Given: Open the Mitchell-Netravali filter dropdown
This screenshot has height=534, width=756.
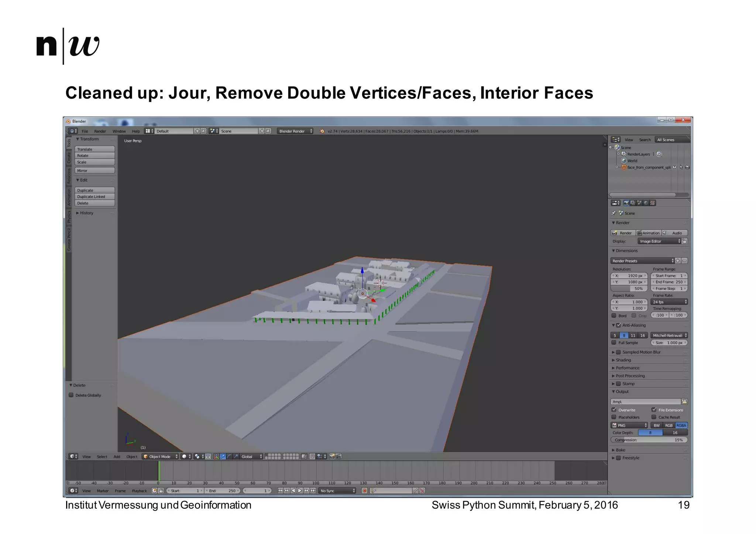Looking at the screenshot, I should [x=669, y=335].
